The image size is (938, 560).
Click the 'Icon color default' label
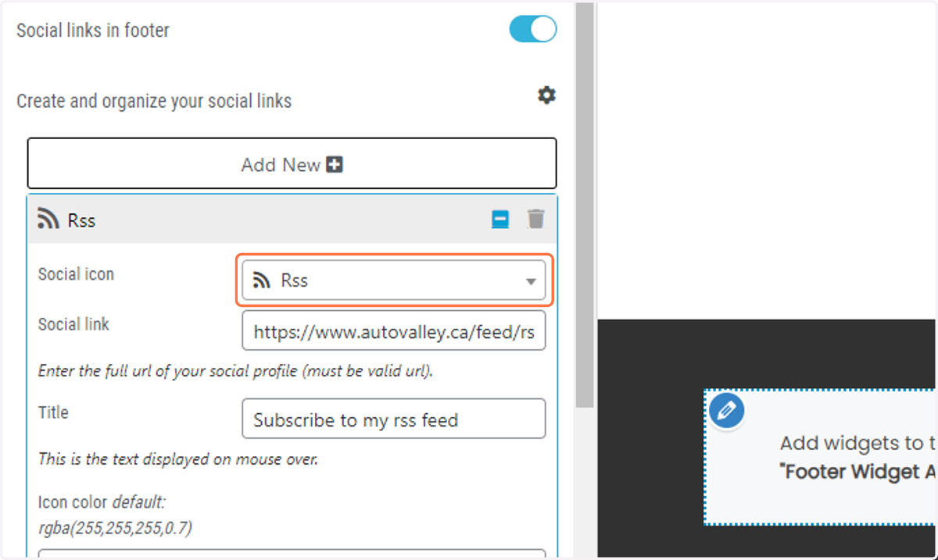(115, 515)
